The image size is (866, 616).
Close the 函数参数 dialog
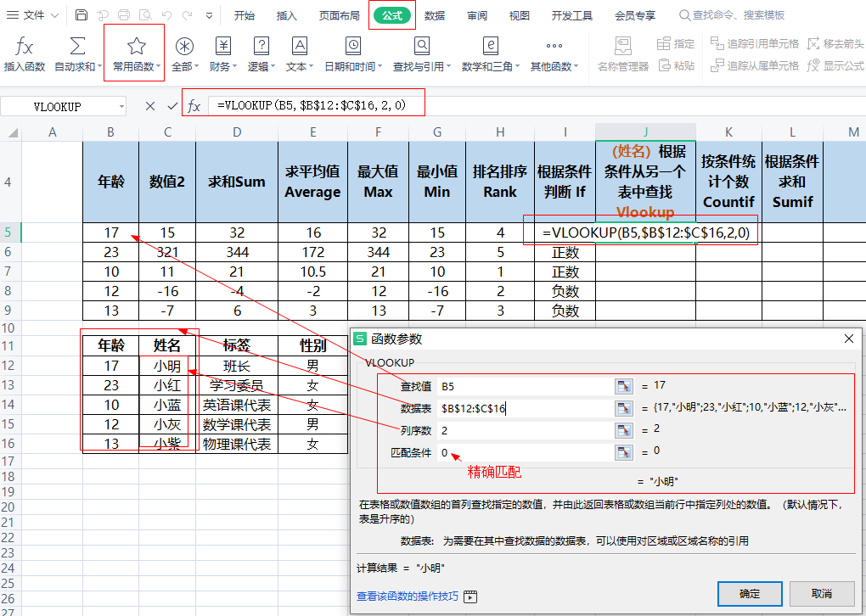pyautogui.click(x=849, y=339)
